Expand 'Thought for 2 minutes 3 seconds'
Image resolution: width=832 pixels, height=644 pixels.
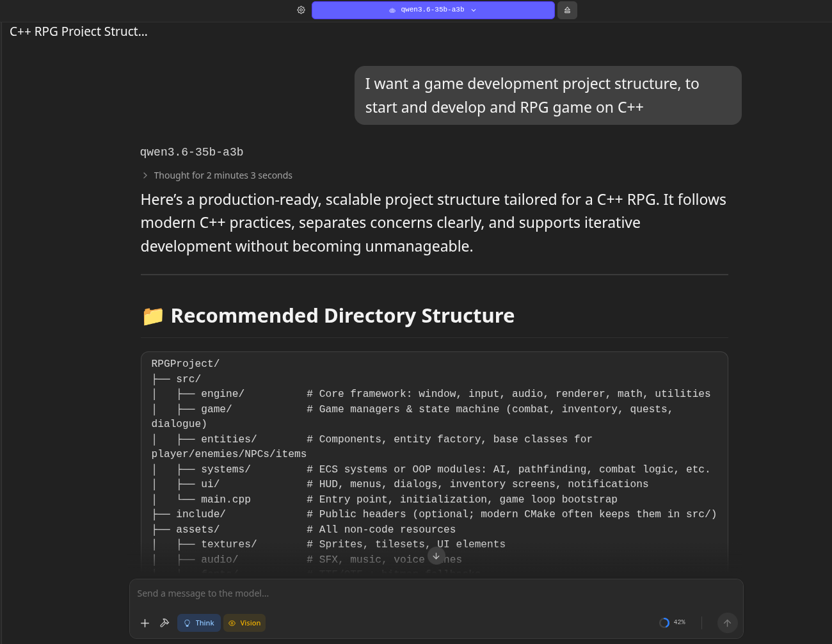point(217,175)
